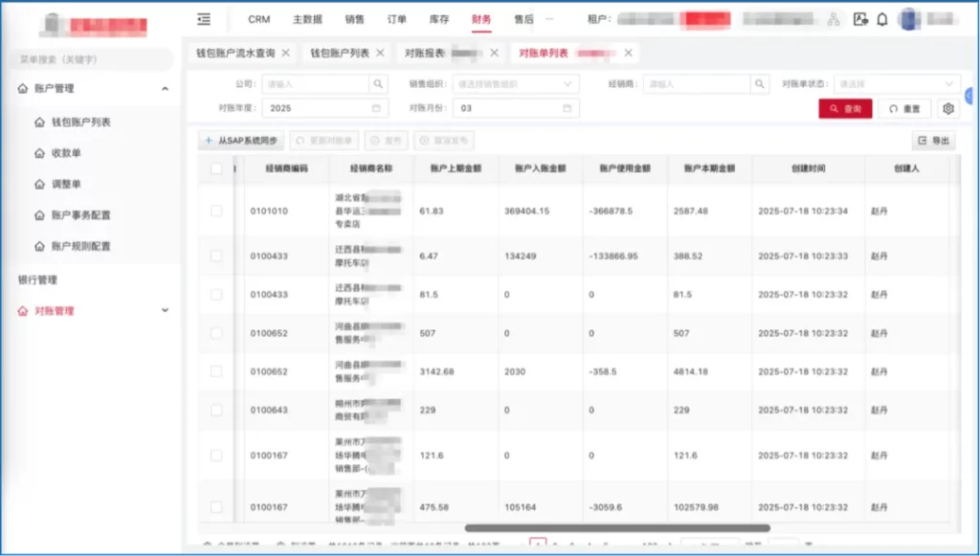Check the 0100167 row with 121.6
Viewport: 980px width, 556px height.
pos(216,456)
